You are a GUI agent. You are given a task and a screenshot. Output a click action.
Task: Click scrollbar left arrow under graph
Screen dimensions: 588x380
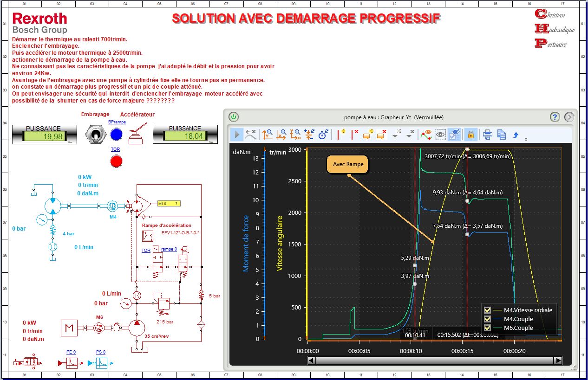[x=312, y=361]
